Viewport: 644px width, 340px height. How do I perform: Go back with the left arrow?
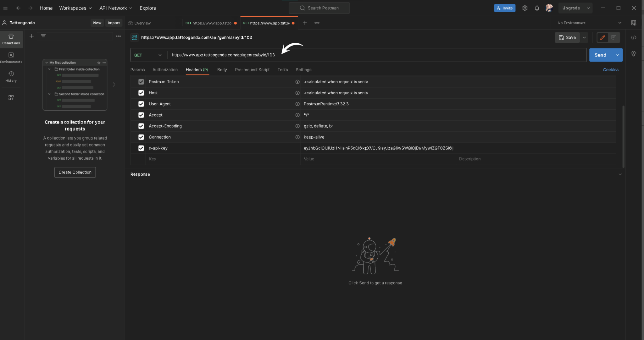coord(18,8)
